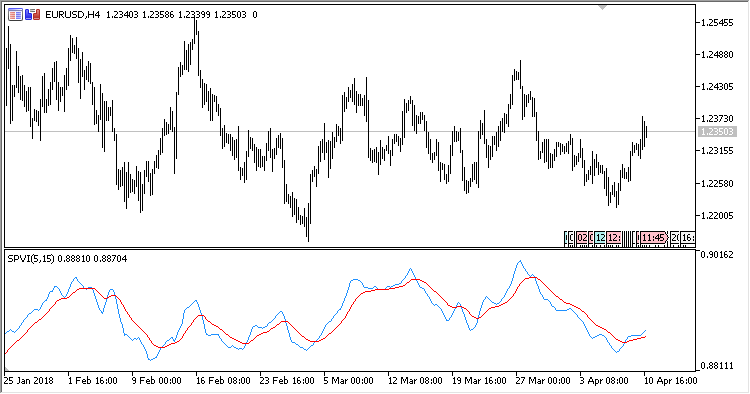This screenshot has height=394, width=750.
Task: Click the 1.22005 price scale label
Action: click(x=717, y=216)
